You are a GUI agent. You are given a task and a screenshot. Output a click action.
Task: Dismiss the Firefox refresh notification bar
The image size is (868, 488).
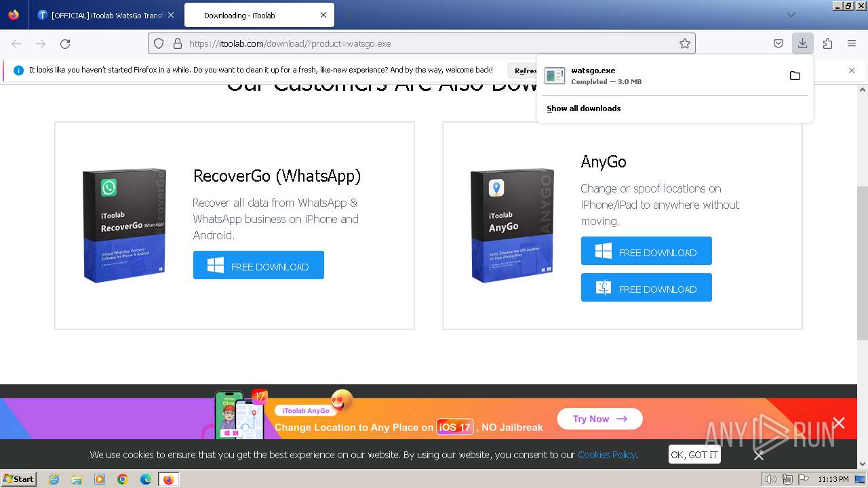click(x=852, y=70)
